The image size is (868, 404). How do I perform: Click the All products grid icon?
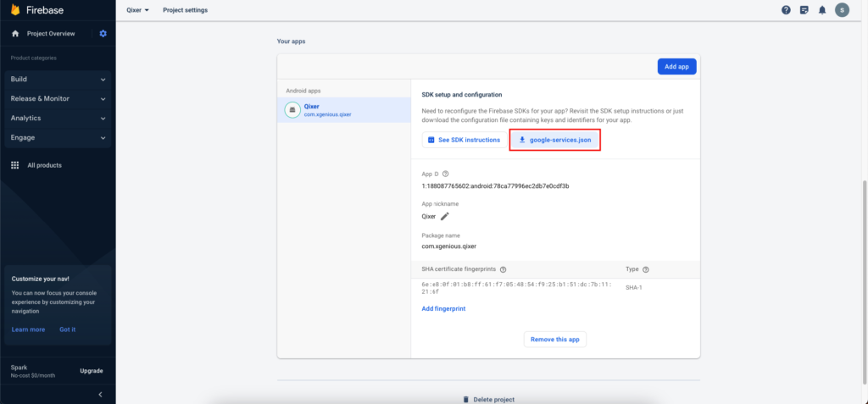[x=15, y=165]
